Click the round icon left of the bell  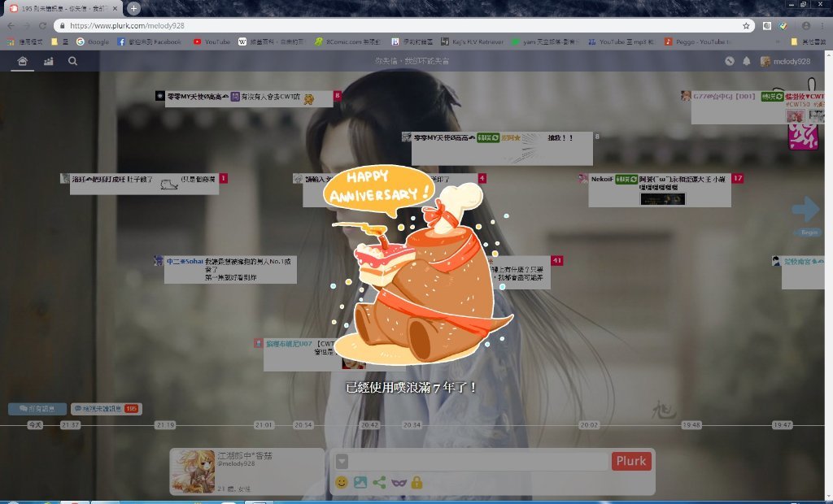(730, 61)
